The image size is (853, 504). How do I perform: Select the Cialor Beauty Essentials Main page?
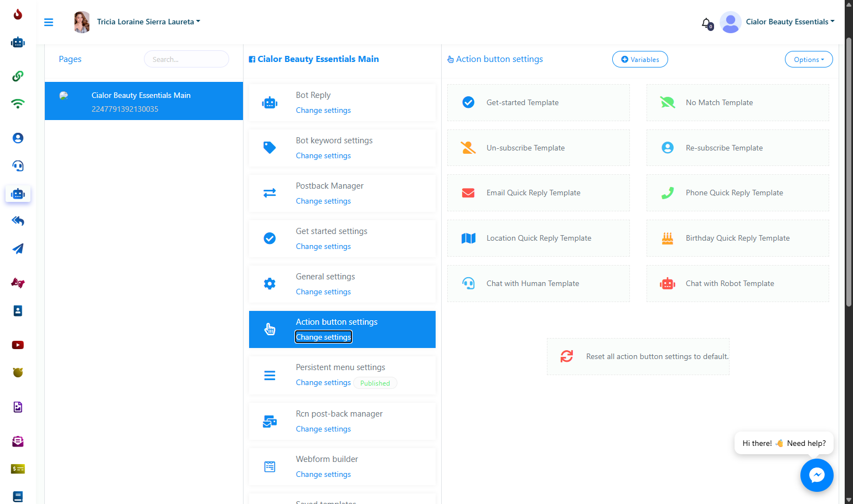pyautogui.click(x=144, y=101)
